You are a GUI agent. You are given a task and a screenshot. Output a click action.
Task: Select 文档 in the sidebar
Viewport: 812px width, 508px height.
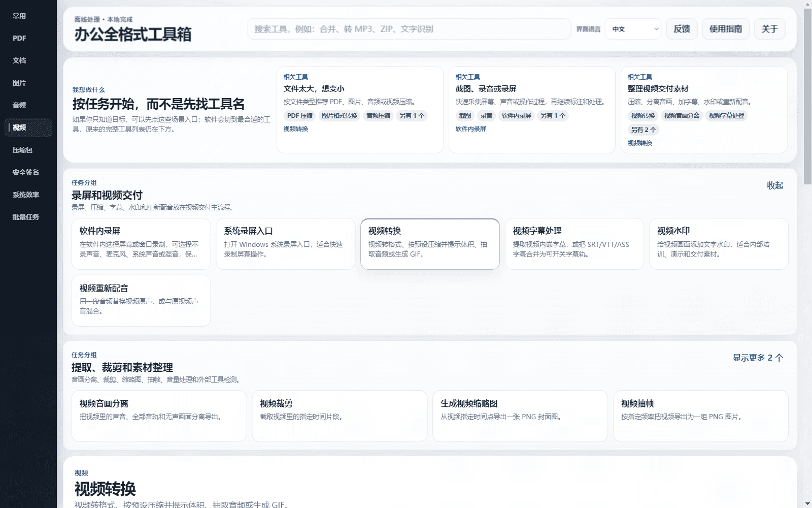click(x=28, y=60)
